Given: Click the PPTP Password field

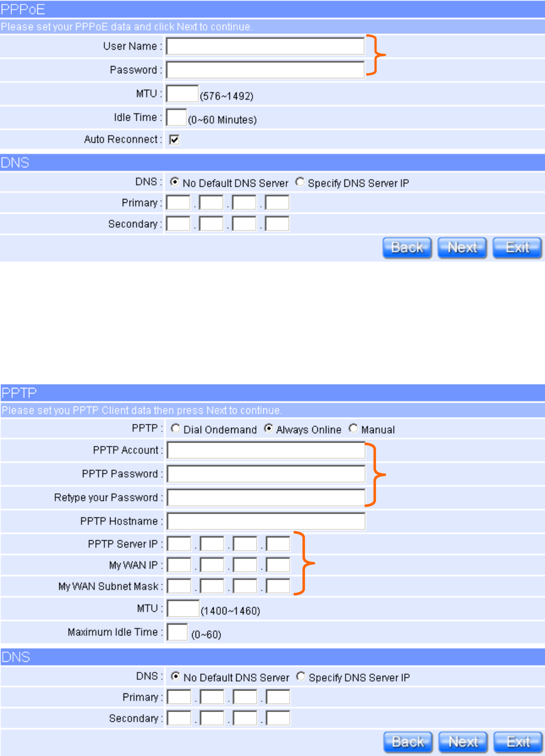Looking at the screenshot, I should click(266, 474).
